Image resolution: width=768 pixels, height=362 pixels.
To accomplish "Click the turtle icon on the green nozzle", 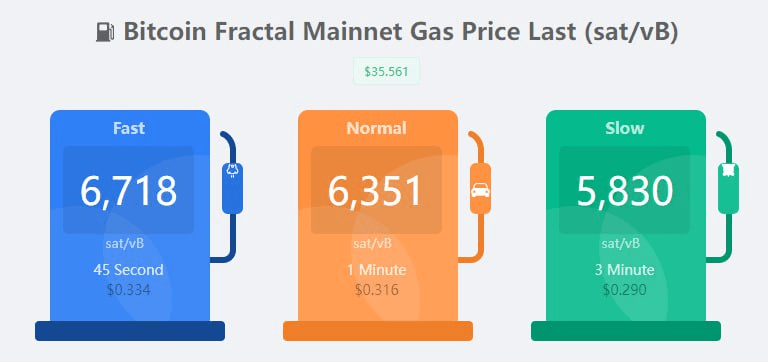I will [x=728, y=171].
